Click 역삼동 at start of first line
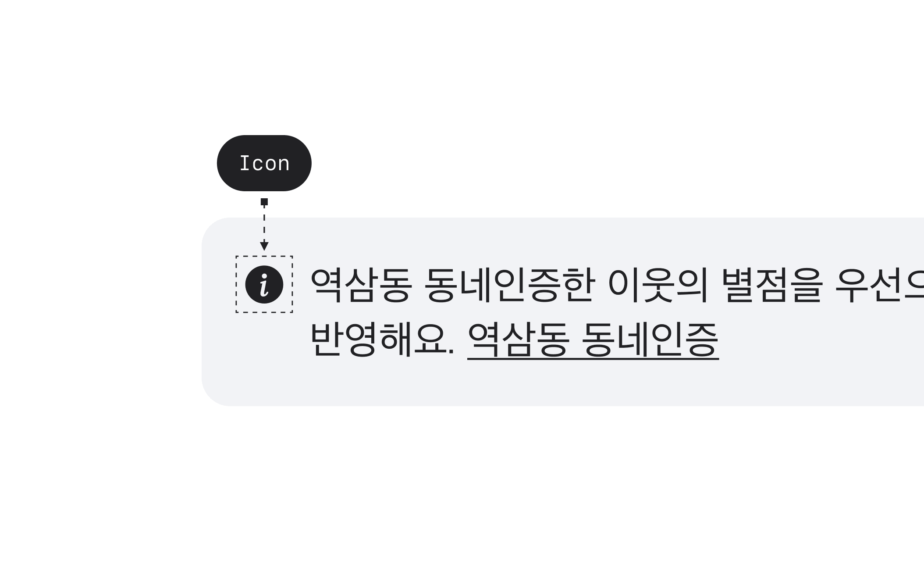 point(361,285)
